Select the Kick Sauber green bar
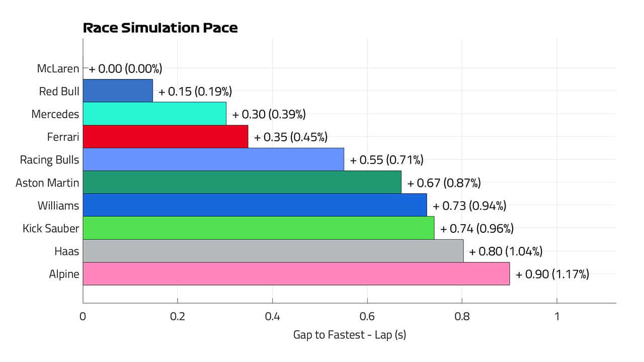Screen dimensions: 644x362 tap(258, 228)
